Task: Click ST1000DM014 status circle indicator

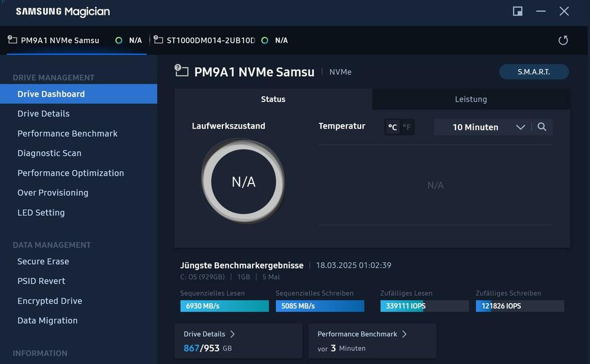Action: (264, 40)
